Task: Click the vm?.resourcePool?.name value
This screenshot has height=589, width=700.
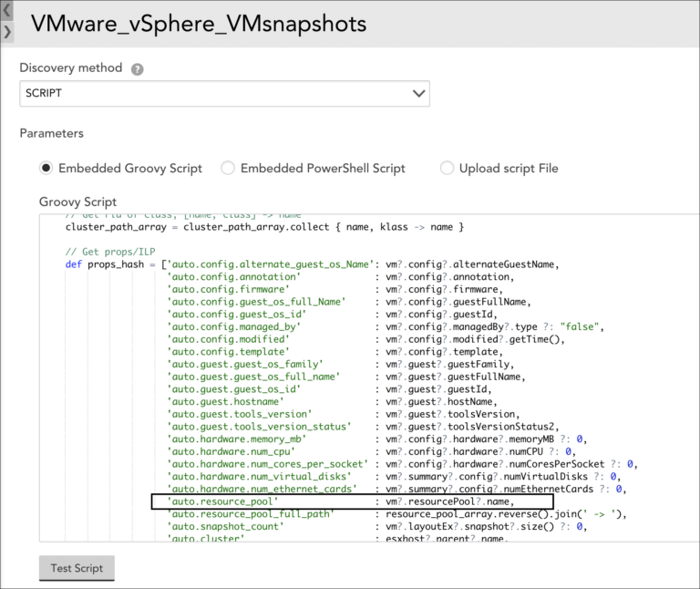Action: pos(448,501)
